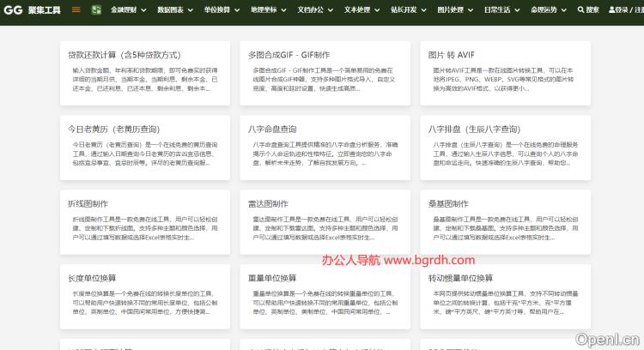644x350 pixels.
Task: Click the description under 雷达图制作
Action: 325,228
